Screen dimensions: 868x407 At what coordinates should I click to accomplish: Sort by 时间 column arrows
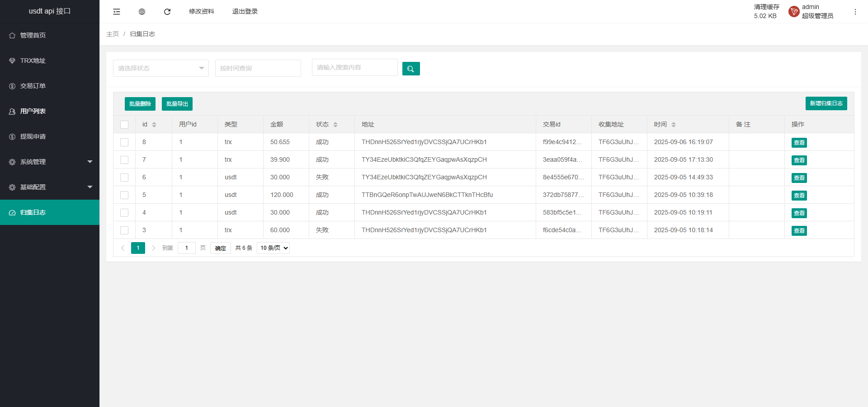674,125
